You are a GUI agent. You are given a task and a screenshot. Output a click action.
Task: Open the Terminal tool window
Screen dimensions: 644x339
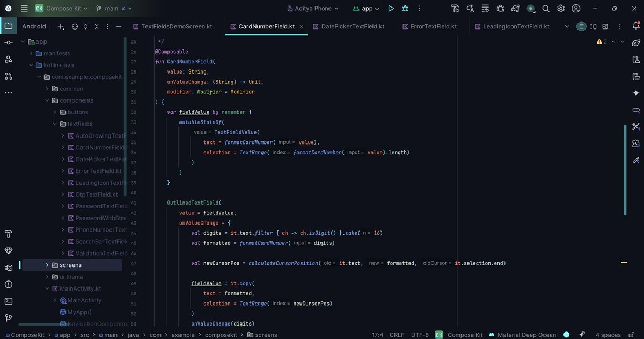pyautogui.click(x=9, y=301)
